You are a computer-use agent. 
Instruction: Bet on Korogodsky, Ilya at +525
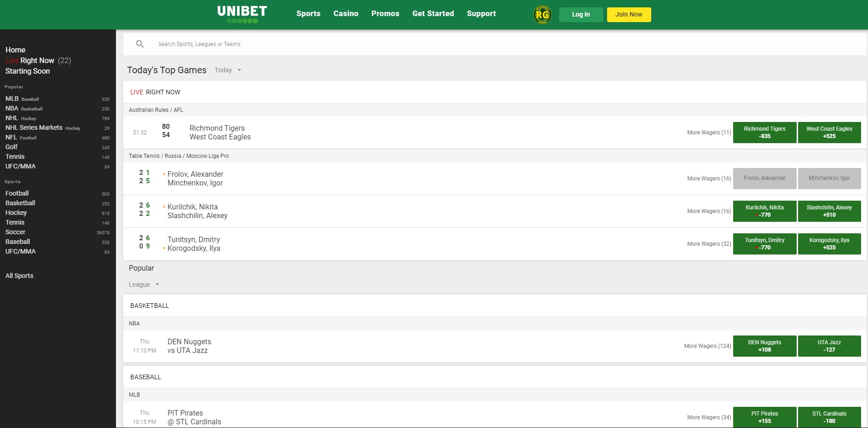[x=829, y=244]
